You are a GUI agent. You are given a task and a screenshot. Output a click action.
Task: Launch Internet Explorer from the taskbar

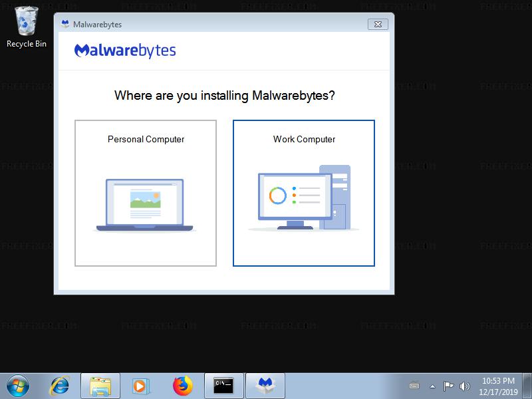tap(59, 386)
